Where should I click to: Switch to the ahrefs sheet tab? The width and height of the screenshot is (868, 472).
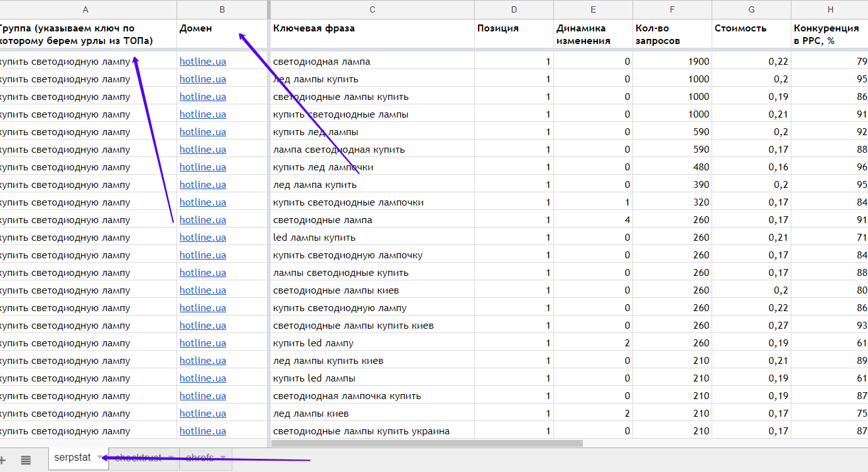[x=199, y=458]
